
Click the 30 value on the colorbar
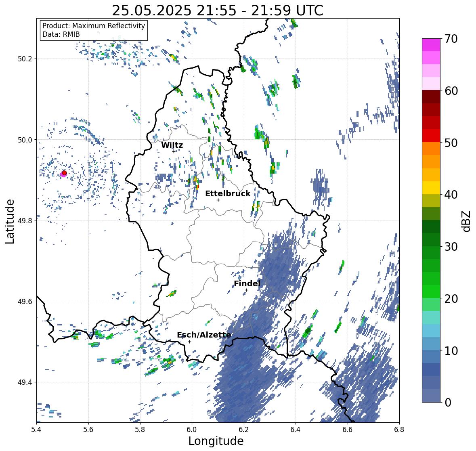click(x=451, y=246)
